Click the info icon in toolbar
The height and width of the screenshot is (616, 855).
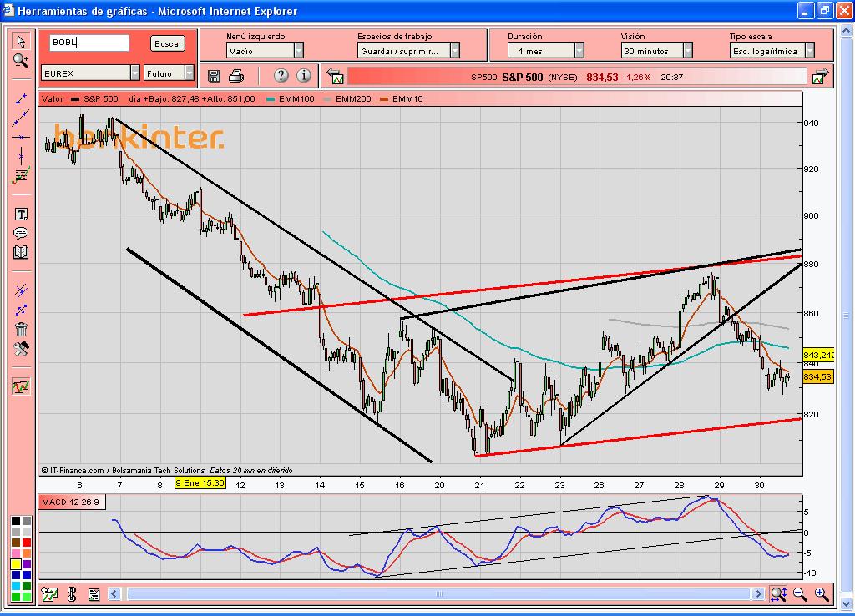(304, 76)
